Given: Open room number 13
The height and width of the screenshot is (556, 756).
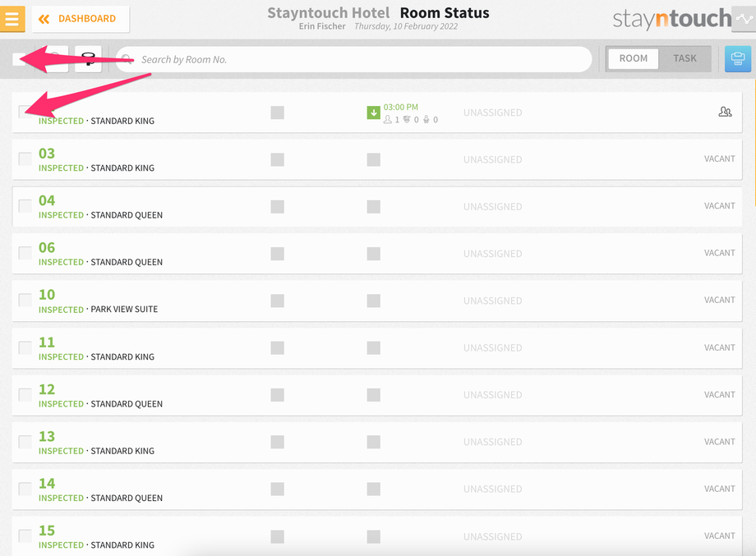Looking at the screenshot, I should (47, 437).
